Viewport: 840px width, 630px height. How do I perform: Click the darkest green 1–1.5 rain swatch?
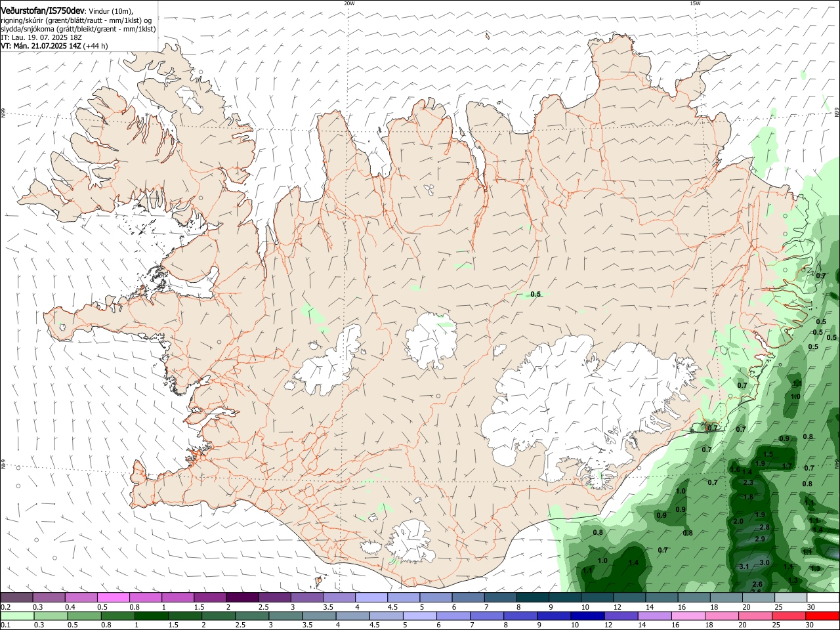[x=152, y=616]
